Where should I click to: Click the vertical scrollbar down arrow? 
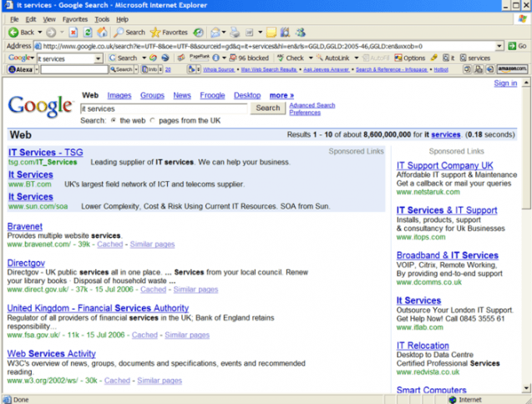(x=526, y=388)
